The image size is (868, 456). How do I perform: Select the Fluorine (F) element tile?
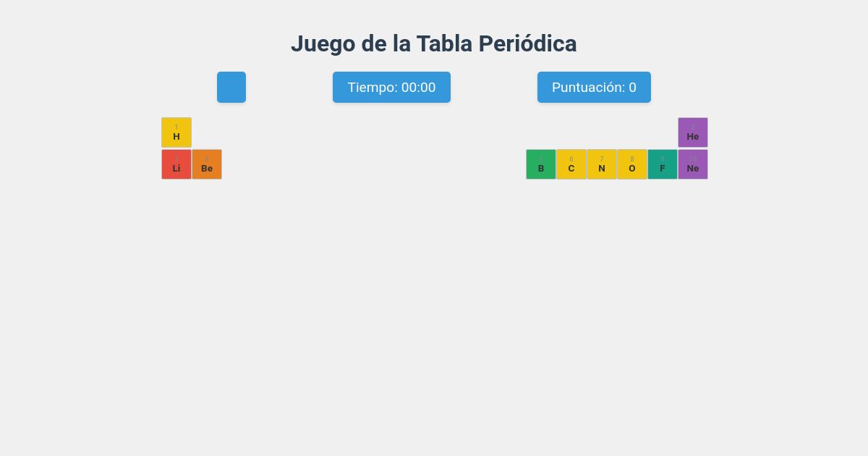[663, 164]
